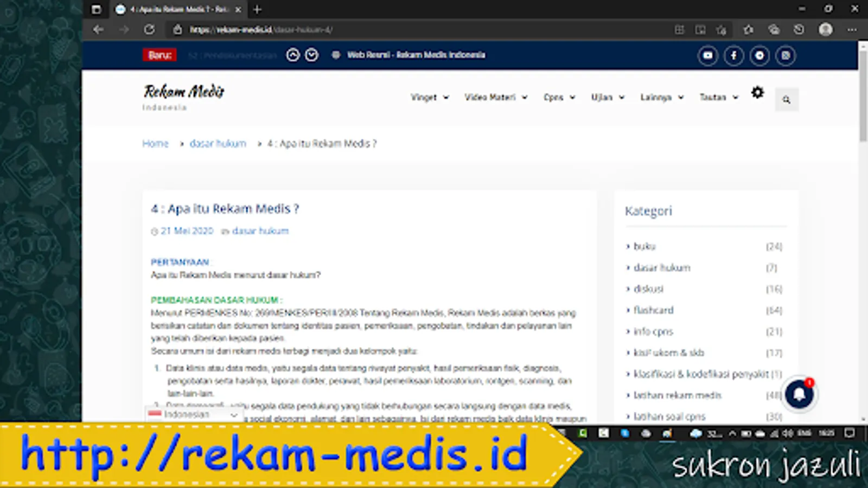Screen dimensions: 868x488
Task: Expand the Cpns menu
Action: [x=559, y=97]
